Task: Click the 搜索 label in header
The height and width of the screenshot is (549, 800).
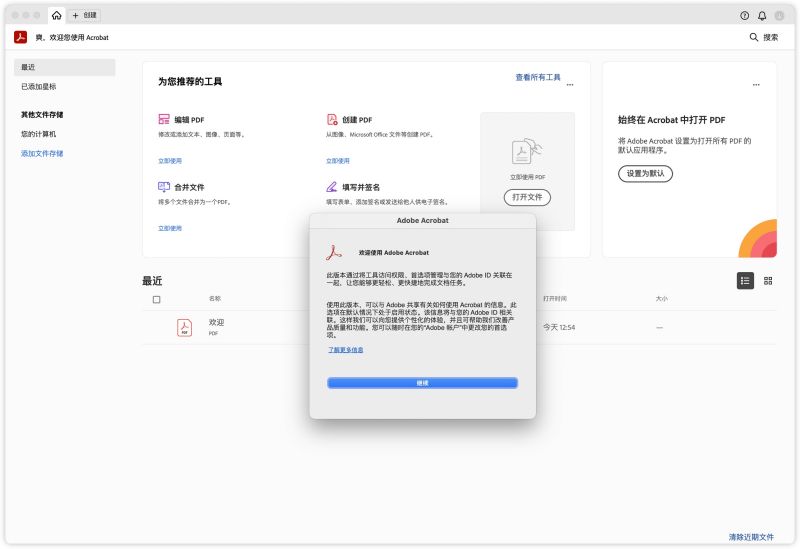Action: [x=770, y=37]
